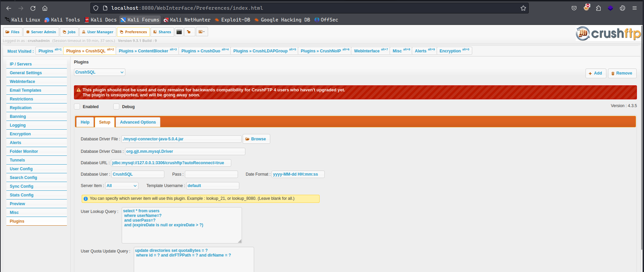The height and width of the screenshot is (272, 644).
Task: Bookmark this page with star icon
Action: tap(523, 8)
